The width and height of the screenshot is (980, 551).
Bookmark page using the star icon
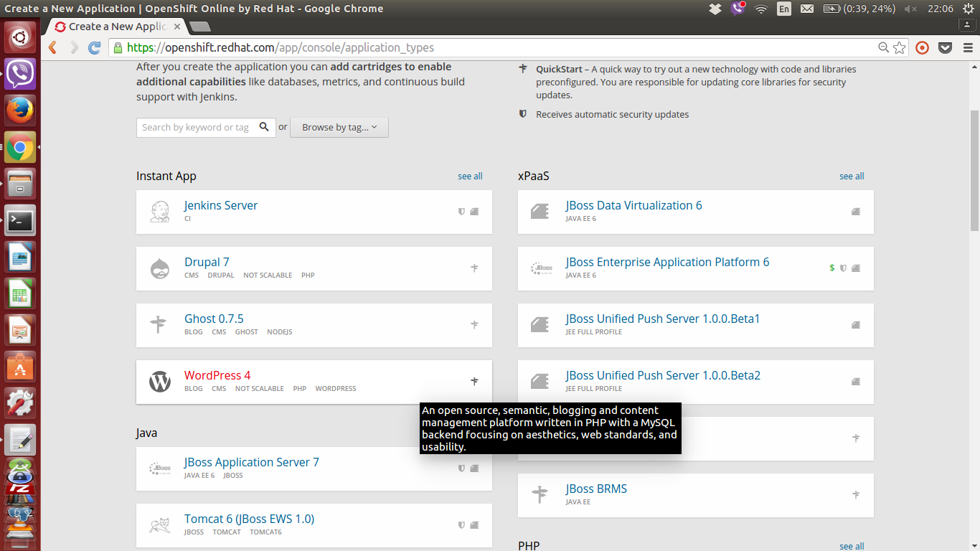900,48
